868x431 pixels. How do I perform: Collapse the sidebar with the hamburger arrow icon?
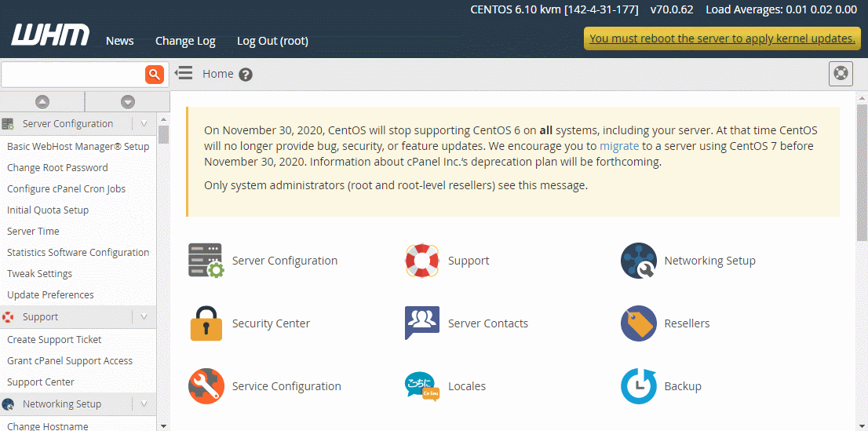point(183,73)
